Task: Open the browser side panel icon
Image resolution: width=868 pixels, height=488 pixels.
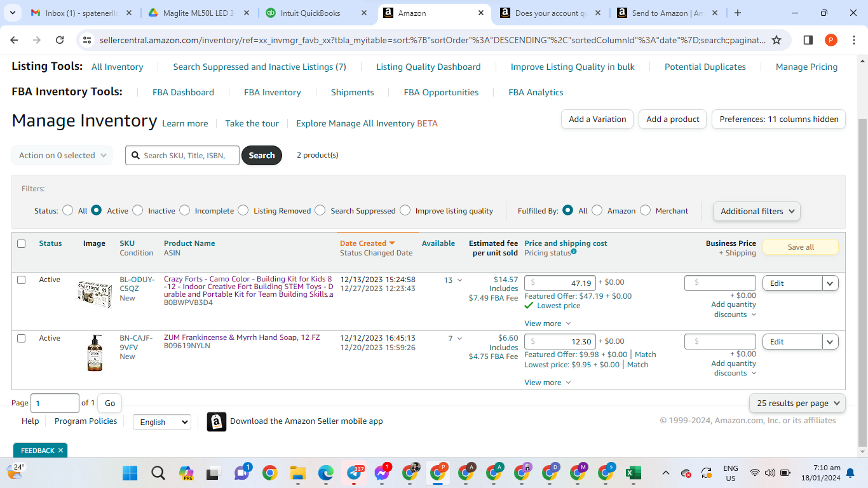Action: 808,40
